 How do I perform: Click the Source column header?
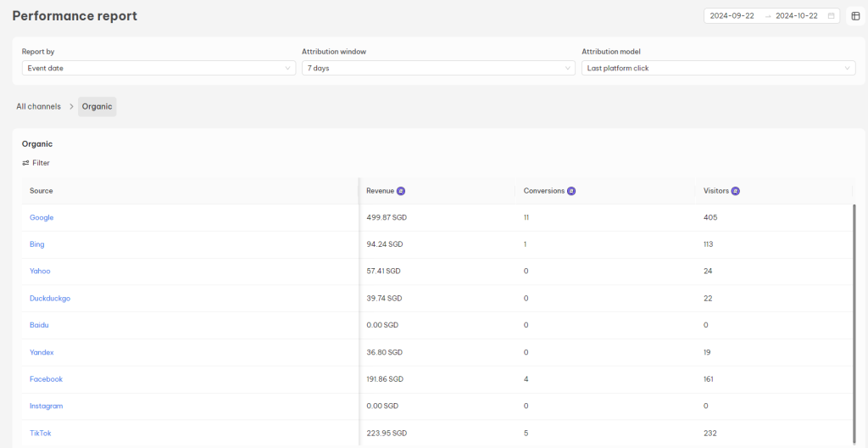42,191
